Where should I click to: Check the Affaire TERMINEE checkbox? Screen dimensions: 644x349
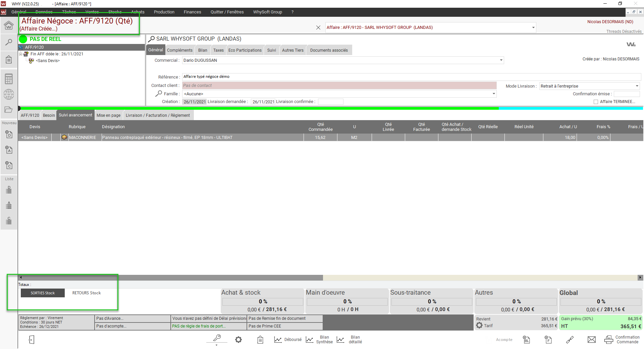click(x=596, y=102)
